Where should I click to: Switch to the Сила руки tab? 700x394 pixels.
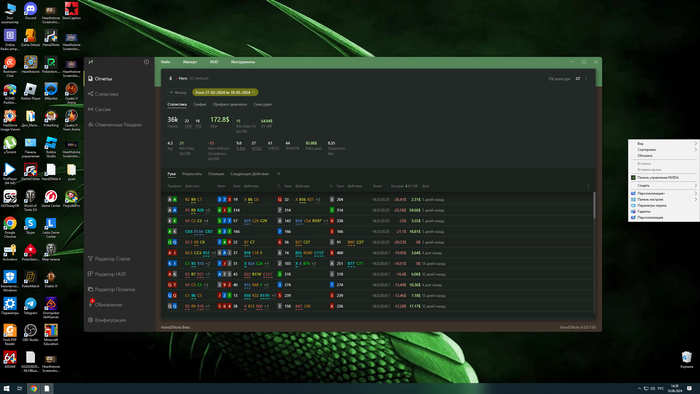262,104
